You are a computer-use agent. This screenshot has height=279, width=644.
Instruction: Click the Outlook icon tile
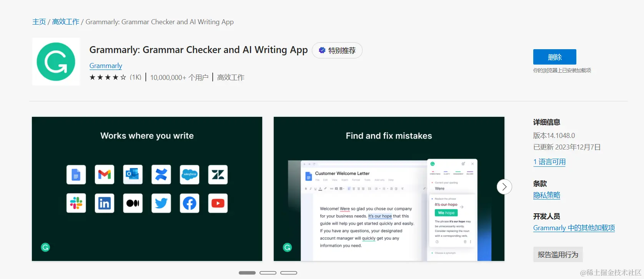tap(133, 174)
